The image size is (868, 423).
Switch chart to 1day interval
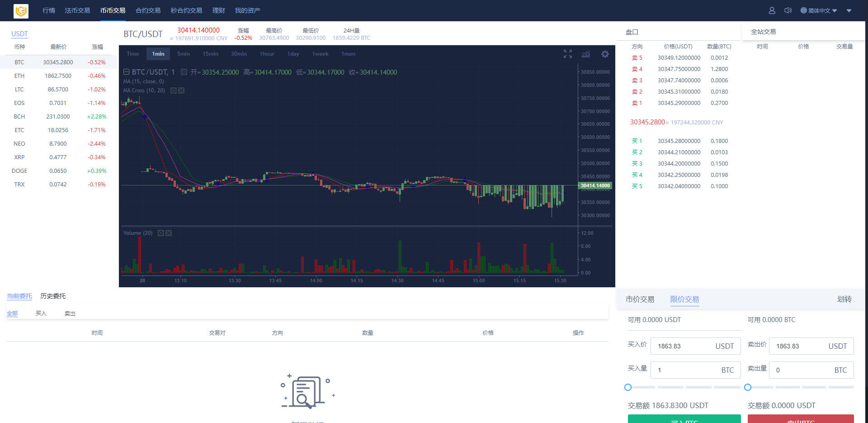(x=293, y=54)
